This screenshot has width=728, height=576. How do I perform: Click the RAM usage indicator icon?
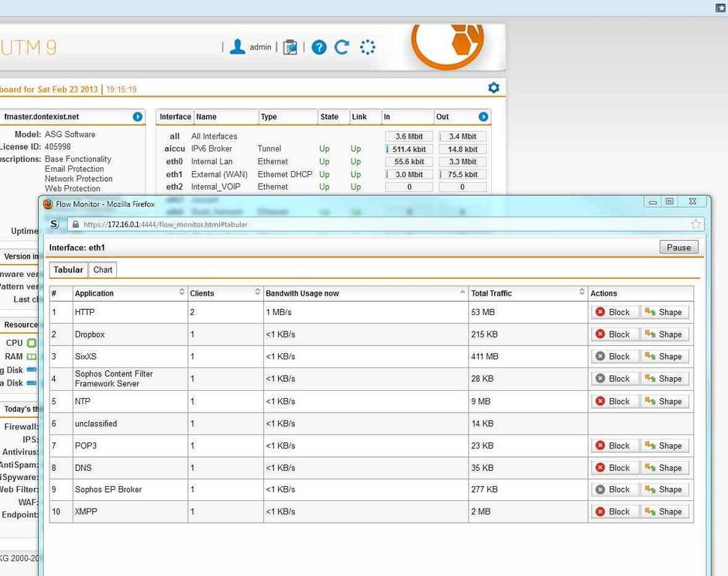[31, 357]
